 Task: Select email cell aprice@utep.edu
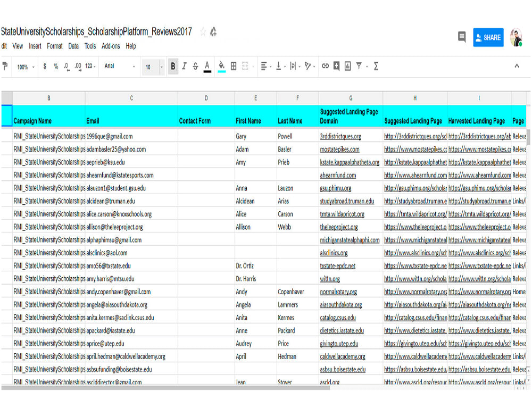pyautogui.click(x=131, y=344)
